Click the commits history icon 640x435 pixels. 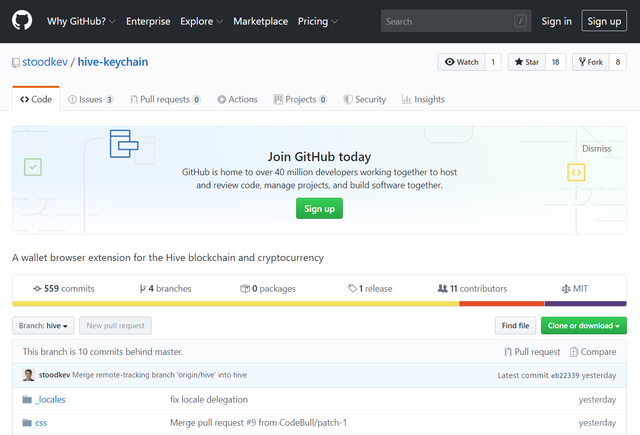coord(37,289)
